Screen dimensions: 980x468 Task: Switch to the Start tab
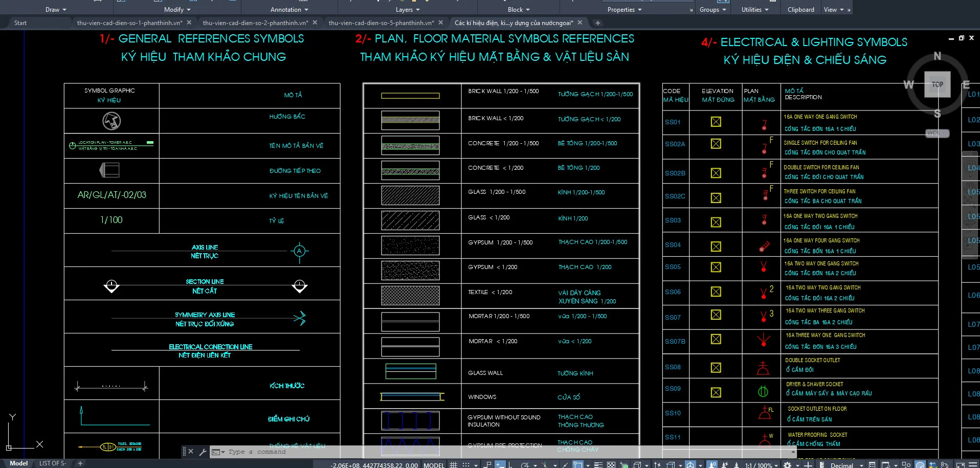pyautogui.click(x=20, y=23)
